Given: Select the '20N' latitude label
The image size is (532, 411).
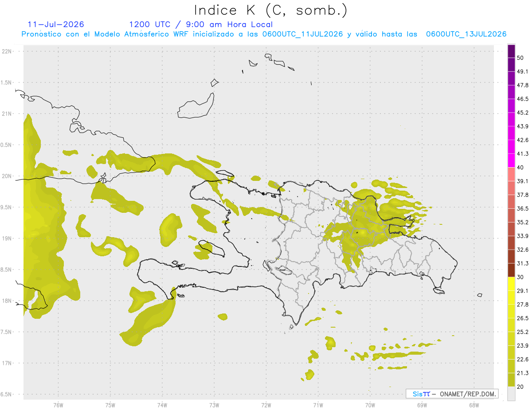Looking at the screenshot, I should (x=8, y=176).
